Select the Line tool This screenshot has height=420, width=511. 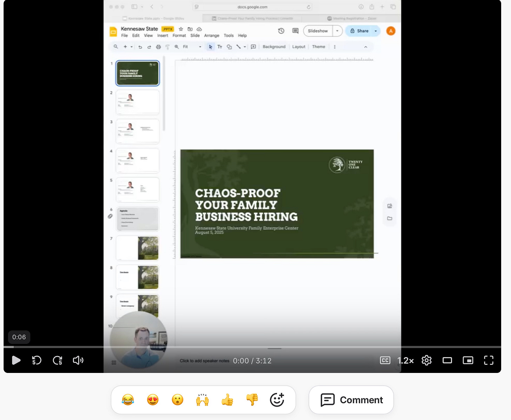pos(239,47)
